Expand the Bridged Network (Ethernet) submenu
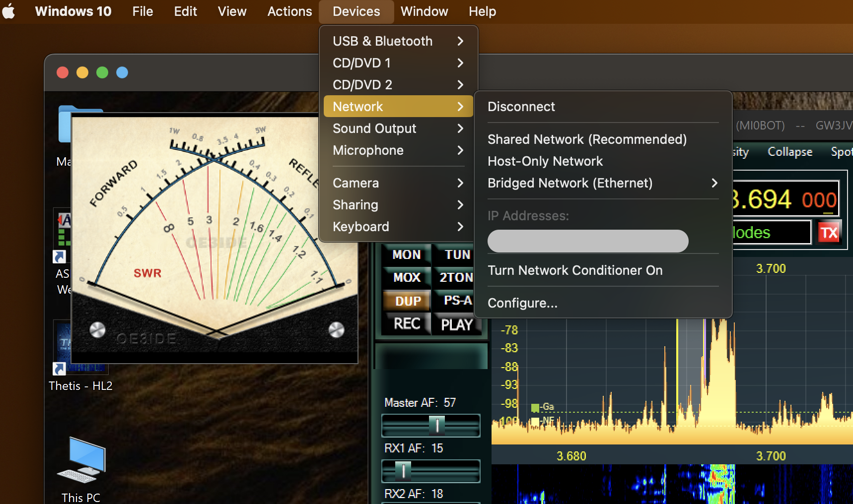 pos(603,183)
